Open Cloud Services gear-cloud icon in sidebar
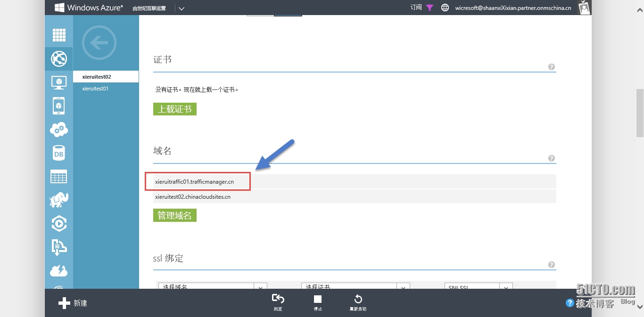The width and height of the screenshot is (644, 317). point(59,129)
